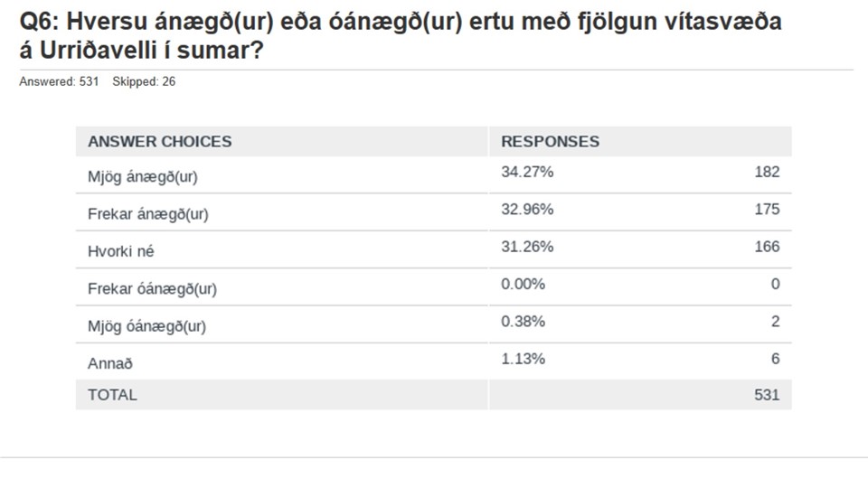Select the response count 182
868x488 pixels.
[768, 172]
